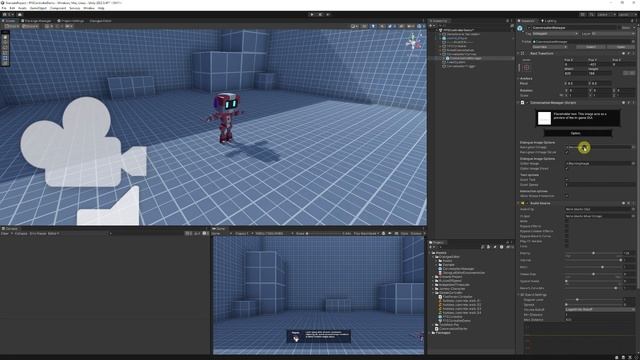Open the Game view resolution dropdown
Screen dimensions: 640x360
pos(273,233)
